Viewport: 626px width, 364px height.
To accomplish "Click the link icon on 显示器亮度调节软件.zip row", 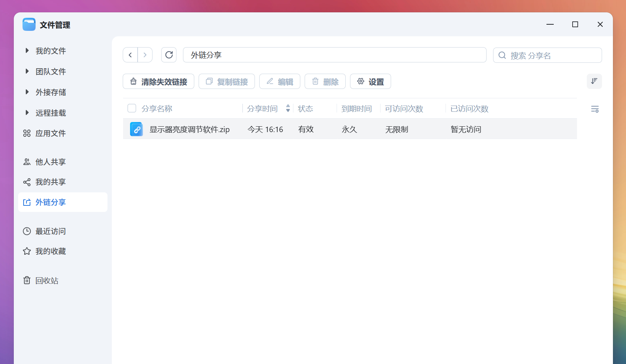I will pyautogui.click(x=136, y=129).
